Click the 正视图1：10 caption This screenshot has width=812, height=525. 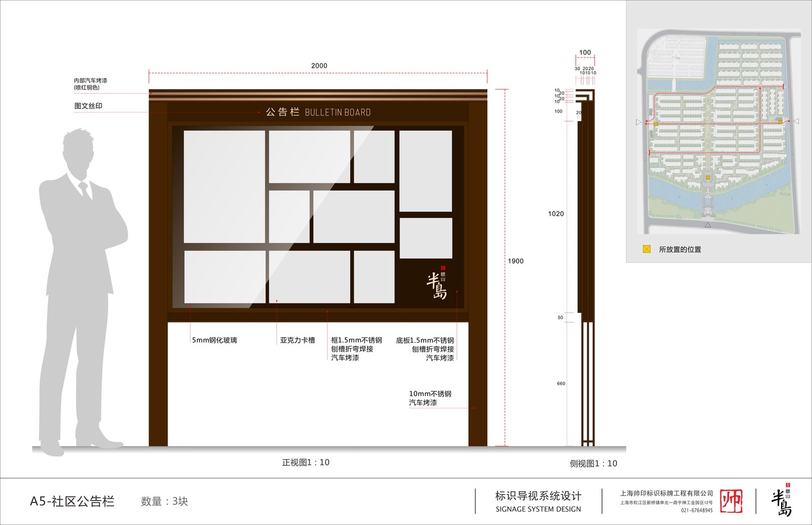coord(306,462)
